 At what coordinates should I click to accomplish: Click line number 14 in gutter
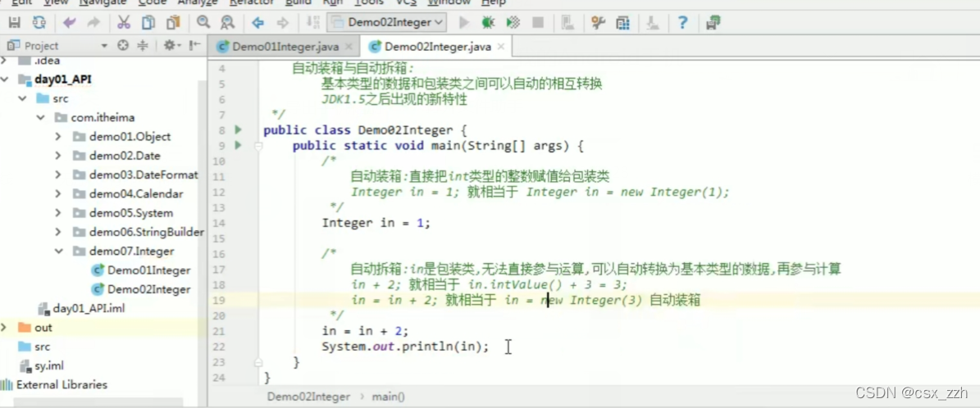coord(219,223)
